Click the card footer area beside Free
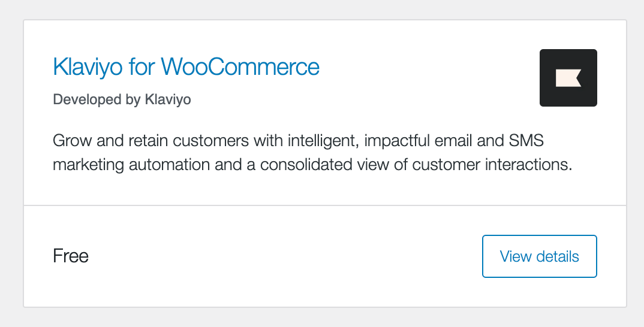Image resolution: width=644 pixels, height=327 pixels. tap(270, 256)
